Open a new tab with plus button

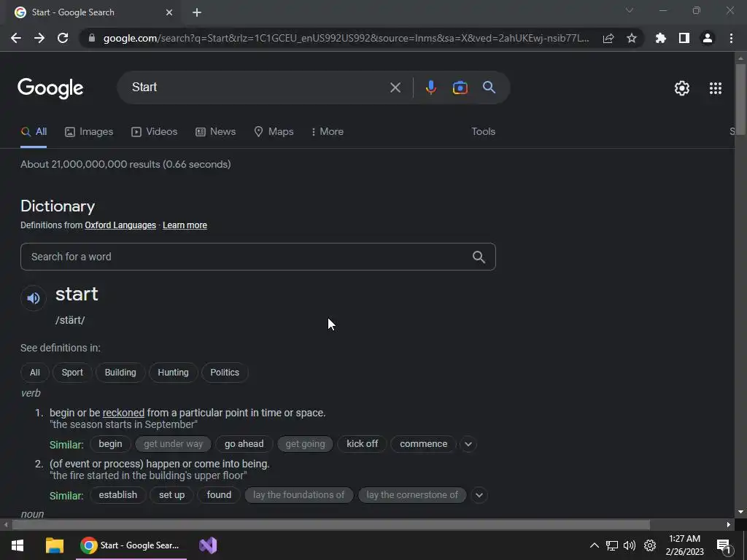tap(197, 12)
